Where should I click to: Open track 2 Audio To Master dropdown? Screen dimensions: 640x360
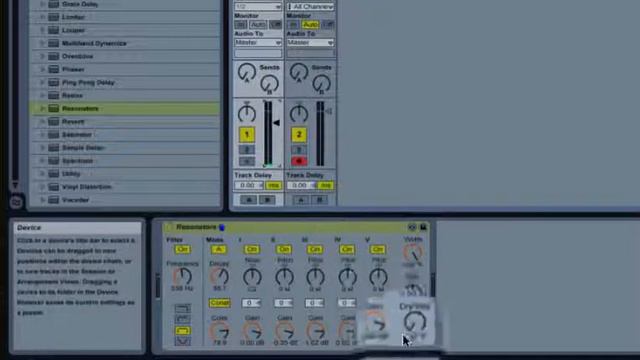pyautogui.click(x=310, y=42)
